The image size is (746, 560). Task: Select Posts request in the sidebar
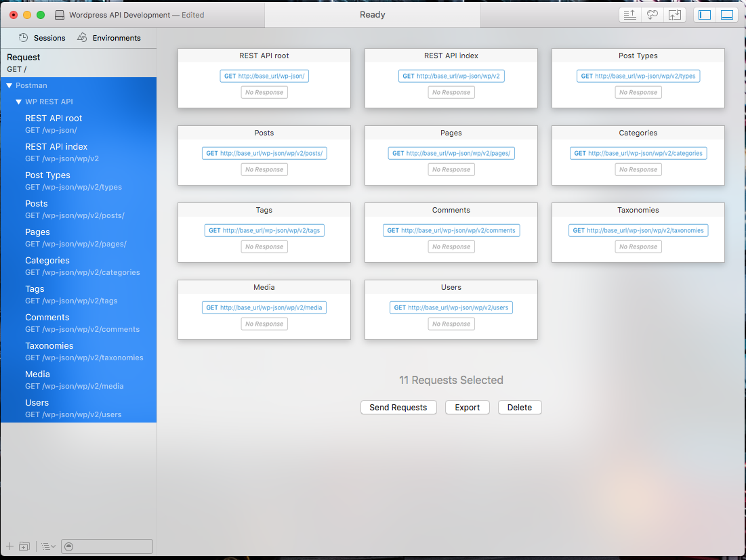[79, 209]
